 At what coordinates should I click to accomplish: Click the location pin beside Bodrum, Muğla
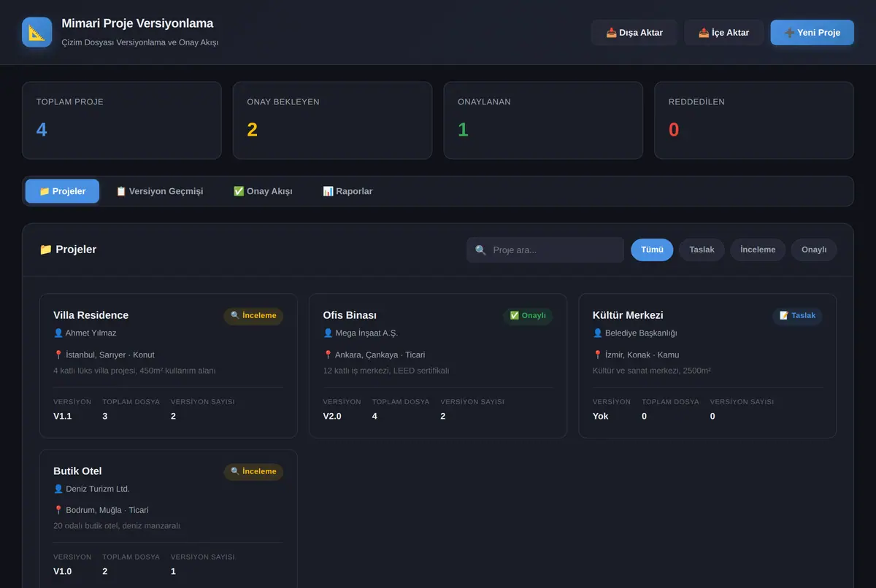pos(58,510)
